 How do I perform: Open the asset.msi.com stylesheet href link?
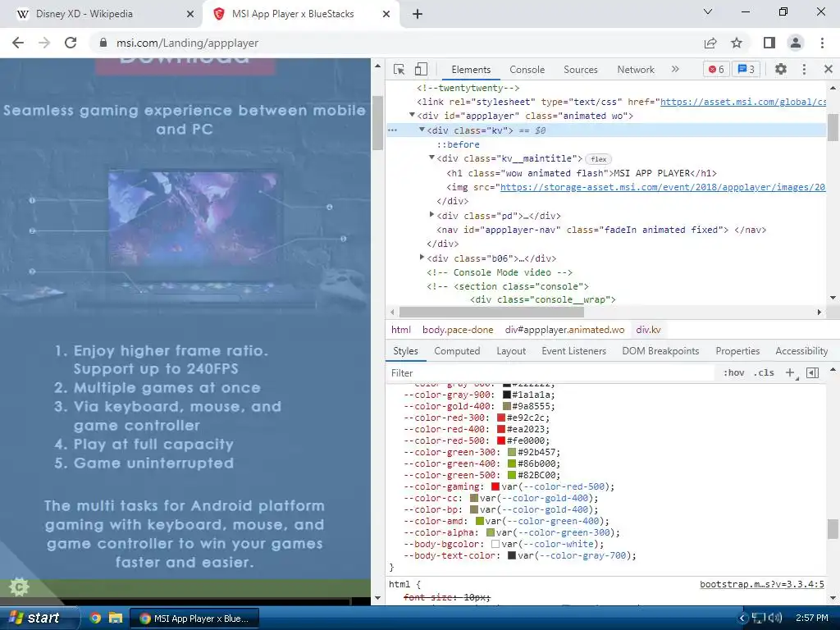[743, 102]
